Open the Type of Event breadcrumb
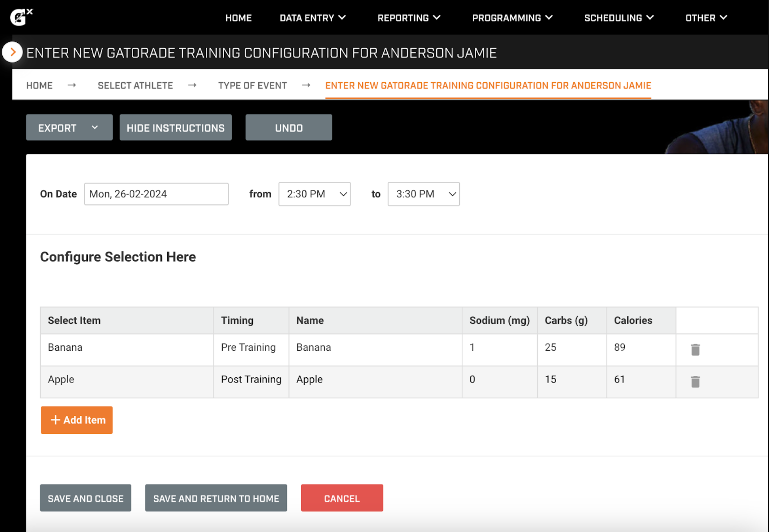The width and height of the screenshot is (769, 532). (252, 85)
